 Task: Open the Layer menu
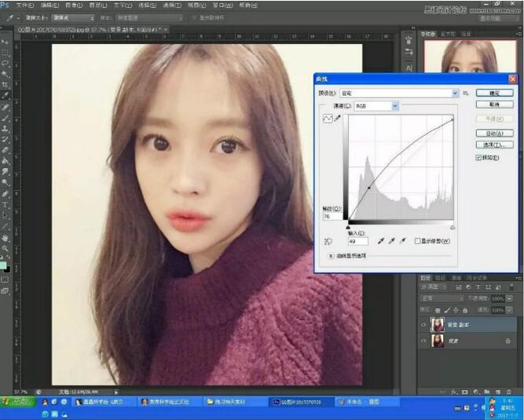coord(98,5)
